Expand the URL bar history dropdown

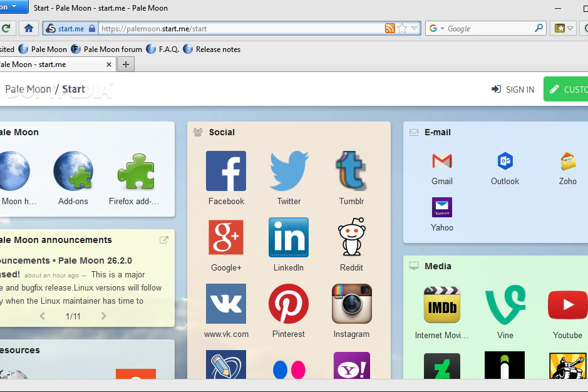point(414,29)
